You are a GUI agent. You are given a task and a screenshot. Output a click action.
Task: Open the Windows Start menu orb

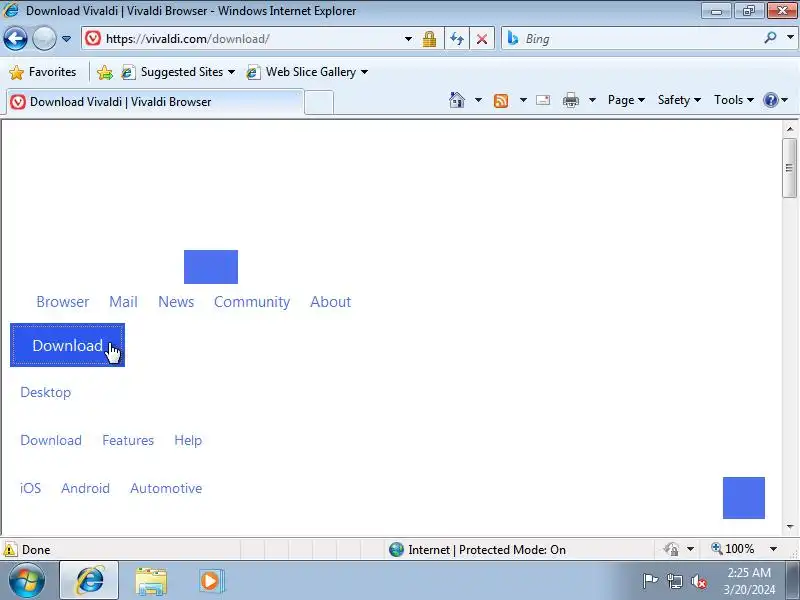click(26, 580)
